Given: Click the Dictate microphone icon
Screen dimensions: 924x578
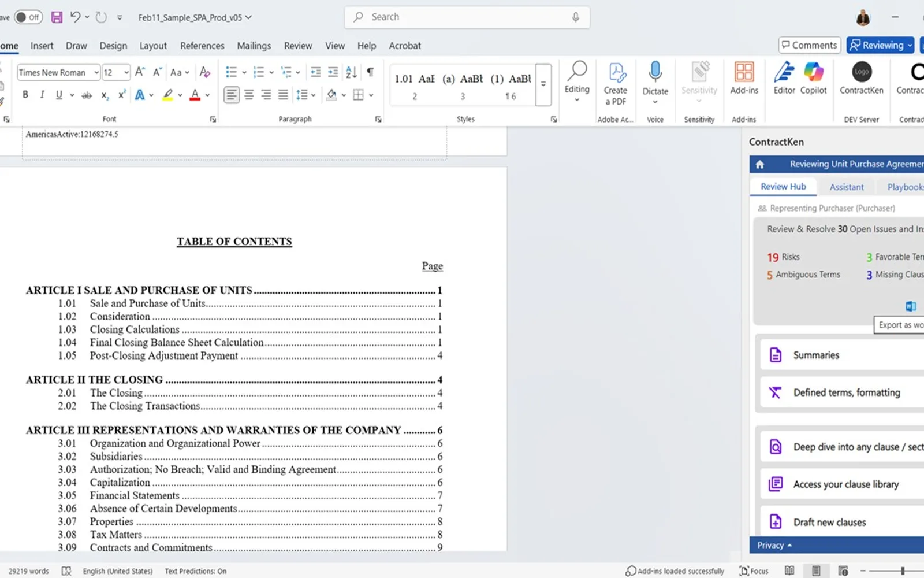Looking at the screenshot, I should tap(655, 72).
